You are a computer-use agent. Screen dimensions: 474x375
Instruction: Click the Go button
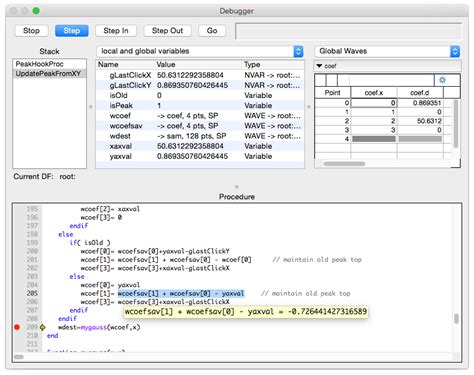[x=212, y=31]
